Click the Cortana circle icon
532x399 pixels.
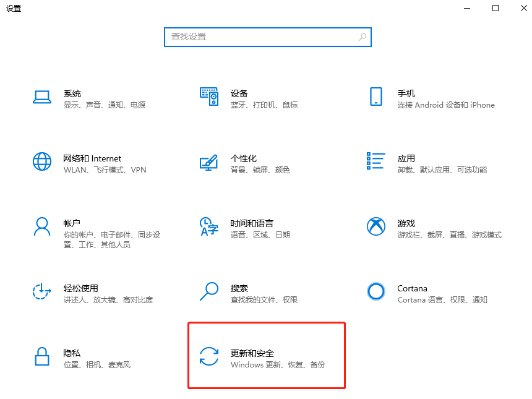(376, 291)
